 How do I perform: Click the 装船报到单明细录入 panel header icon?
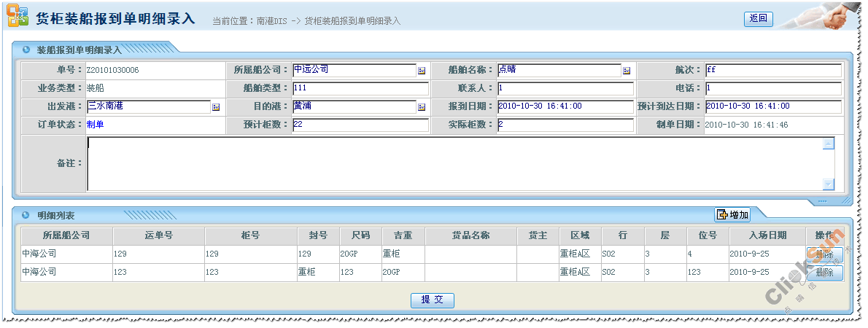(x=26, y=50)
